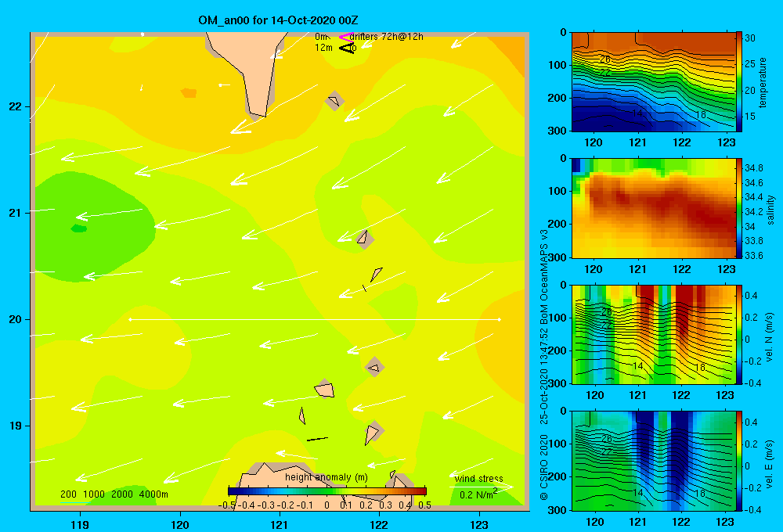This screenshot has width=783, height=532.
Task: Click latitude label 21 on main map
Action: (15, 213)
